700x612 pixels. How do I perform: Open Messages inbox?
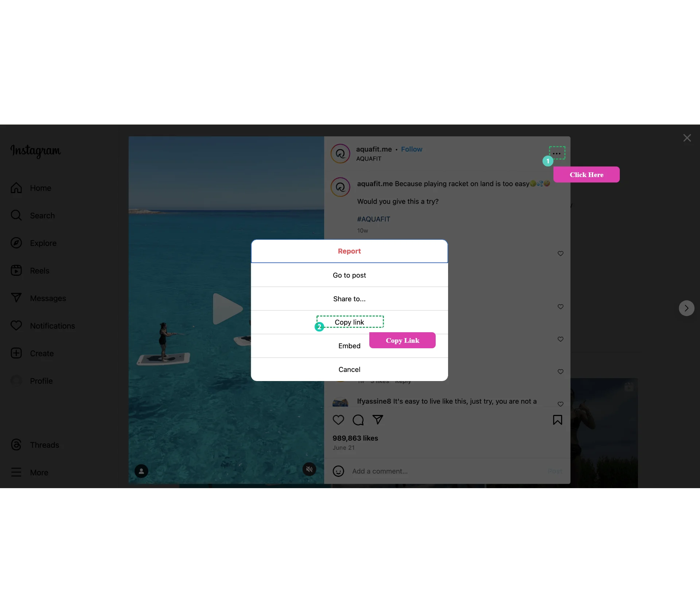[48, 298]
